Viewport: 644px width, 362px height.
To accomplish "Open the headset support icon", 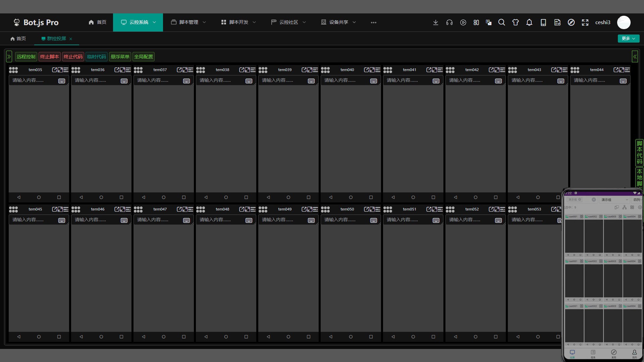I will (x=449, y=22).
